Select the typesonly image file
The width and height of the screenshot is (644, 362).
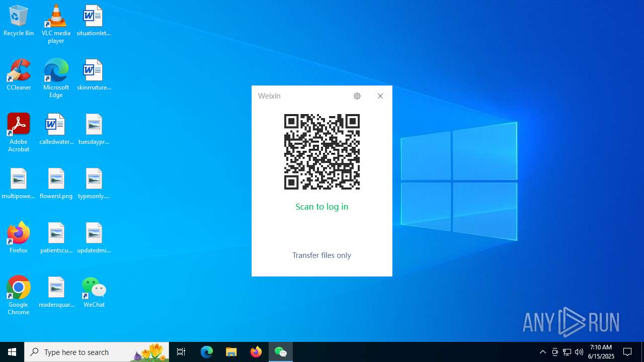click(94, 184)
